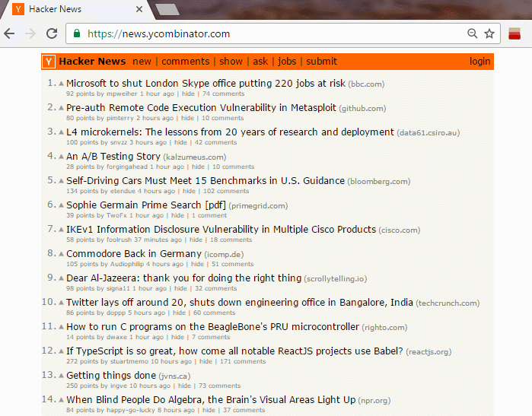Upvote the IKEv1 Cisco vulnerability story
Image resolution: width=532 pixels, height=416 pixels.
pyautogui.click(x=61, y=230)
